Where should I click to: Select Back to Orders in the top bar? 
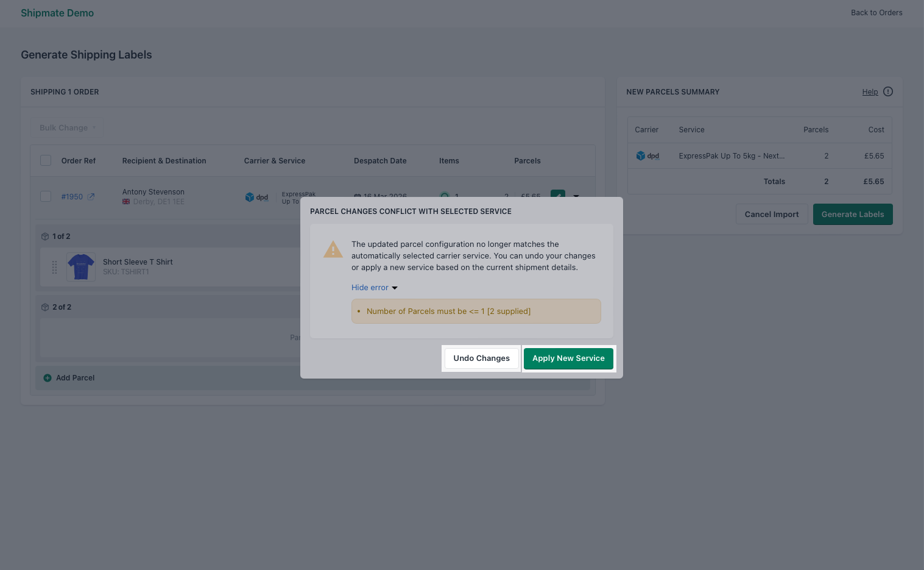pos(876,12)
